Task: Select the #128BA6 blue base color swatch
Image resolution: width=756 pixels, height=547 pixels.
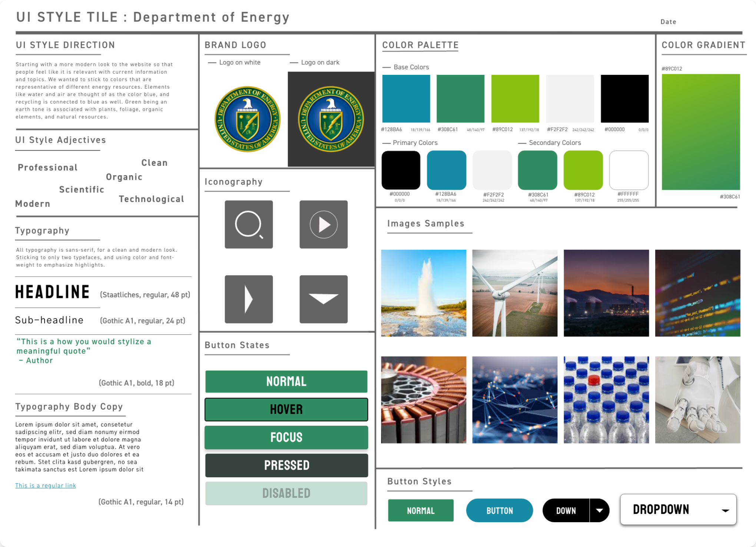Action: point(406,99)
